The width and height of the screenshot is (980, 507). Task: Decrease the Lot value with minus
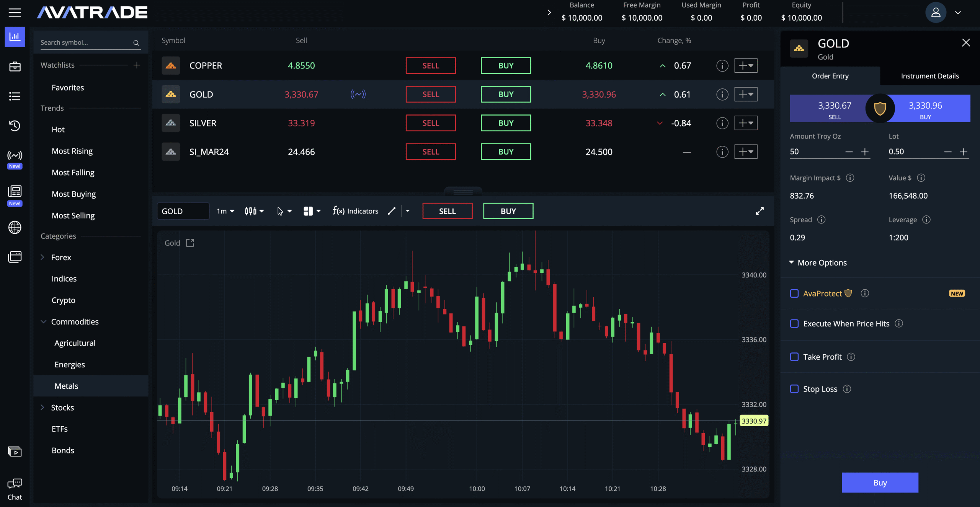point(947,152)
